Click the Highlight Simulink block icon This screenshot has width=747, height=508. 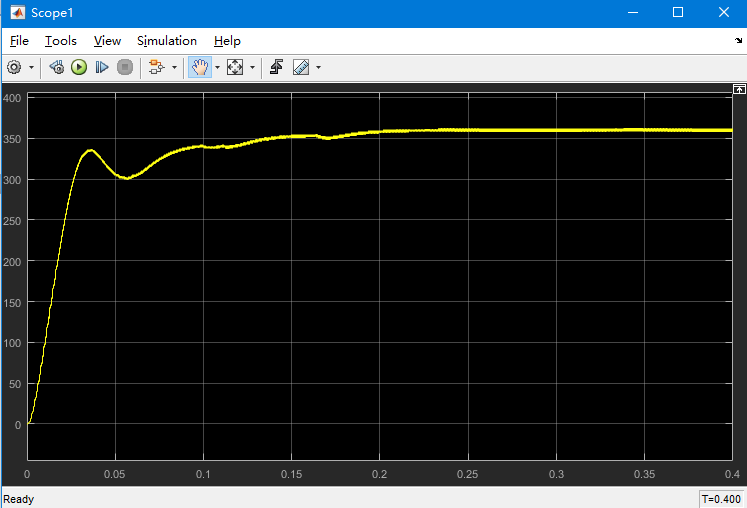[x=156, y=67]
